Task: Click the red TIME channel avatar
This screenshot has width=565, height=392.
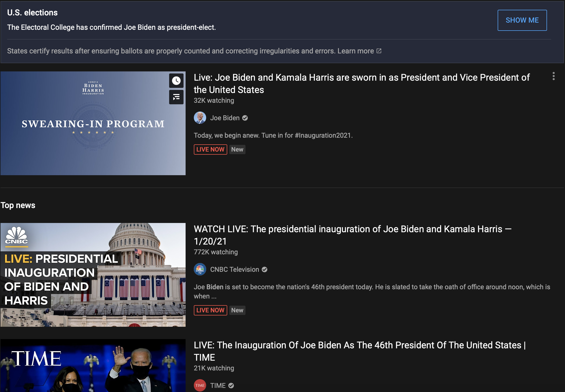Action: 200,385
